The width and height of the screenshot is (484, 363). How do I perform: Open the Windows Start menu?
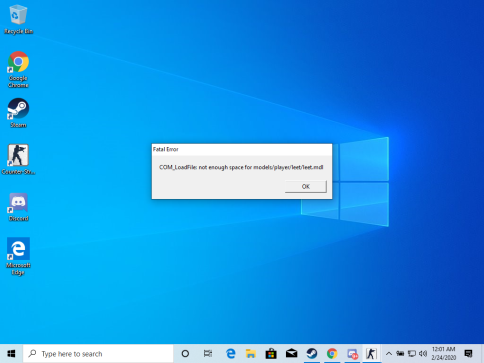pos(11,354)
